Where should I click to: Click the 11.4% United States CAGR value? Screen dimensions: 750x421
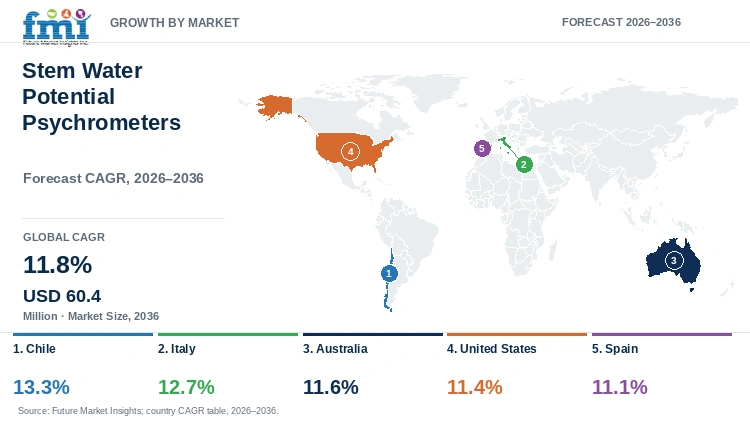474,387
